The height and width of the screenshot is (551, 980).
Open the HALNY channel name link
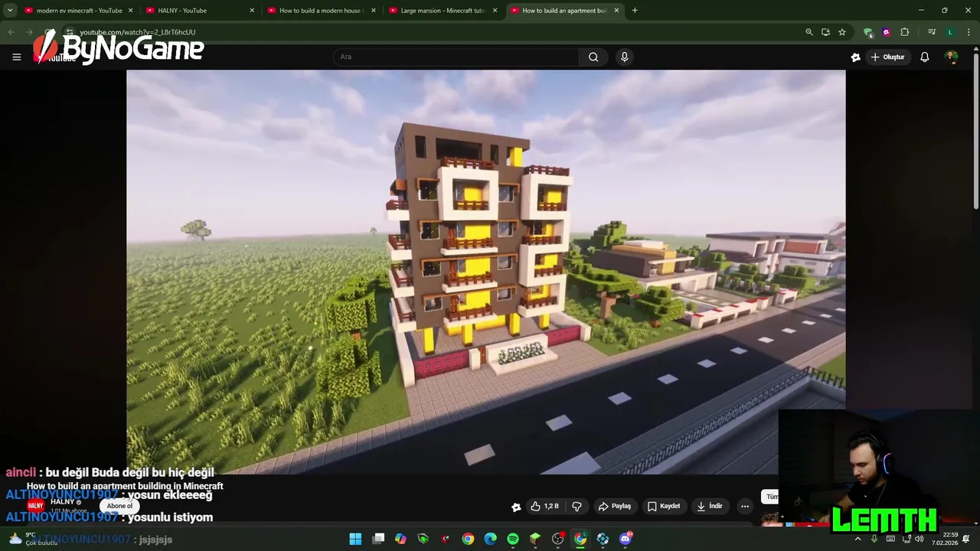(x=63, y=501)
